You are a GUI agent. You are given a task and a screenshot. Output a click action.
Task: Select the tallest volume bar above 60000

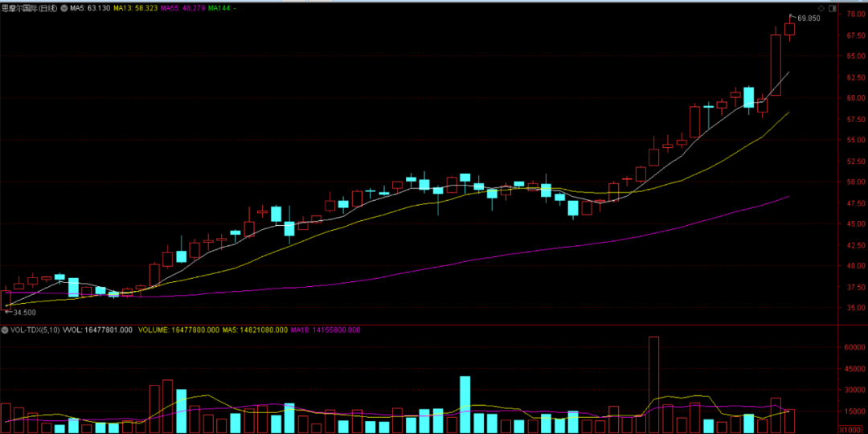(653, 385)
